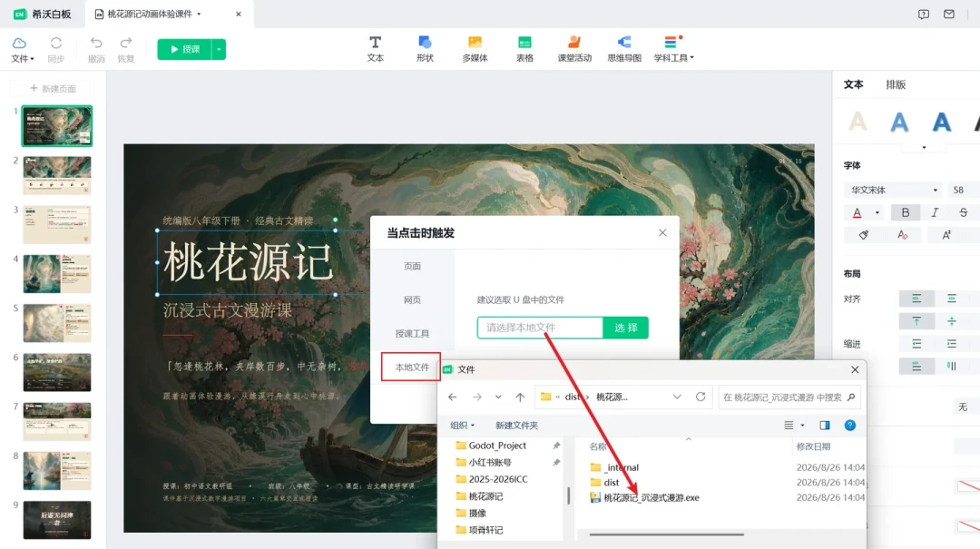Expand the font color dropdown arrow
The image size is (980, 549).
(x=877, y=212)
